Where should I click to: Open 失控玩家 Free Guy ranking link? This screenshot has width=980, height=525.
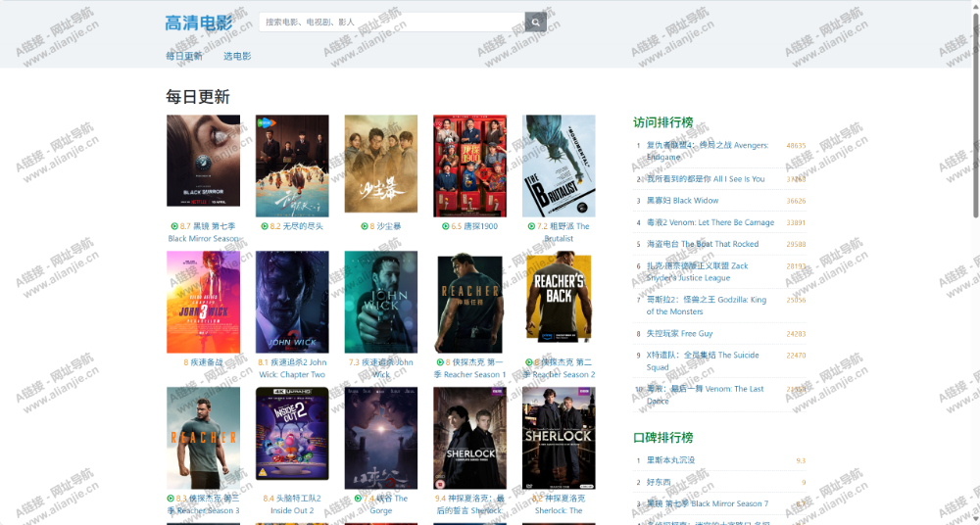pyautogui.click(x=679, y=334)
